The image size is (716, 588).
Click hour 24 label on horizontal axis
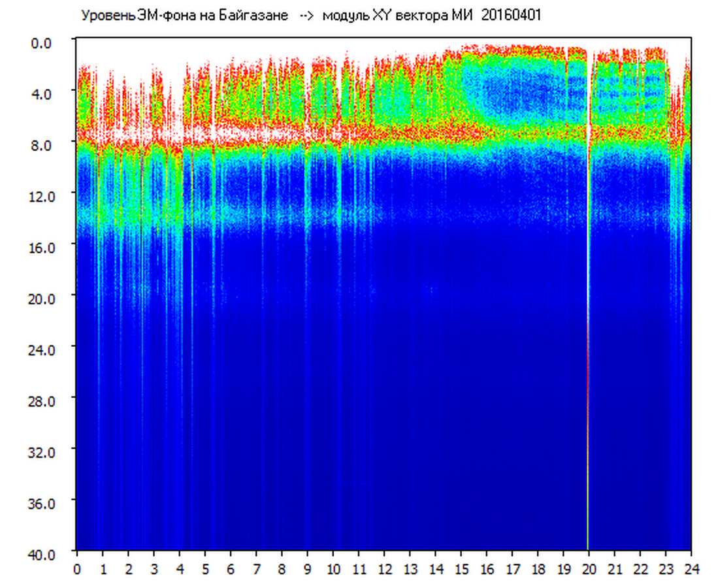[x=691, y=569]
